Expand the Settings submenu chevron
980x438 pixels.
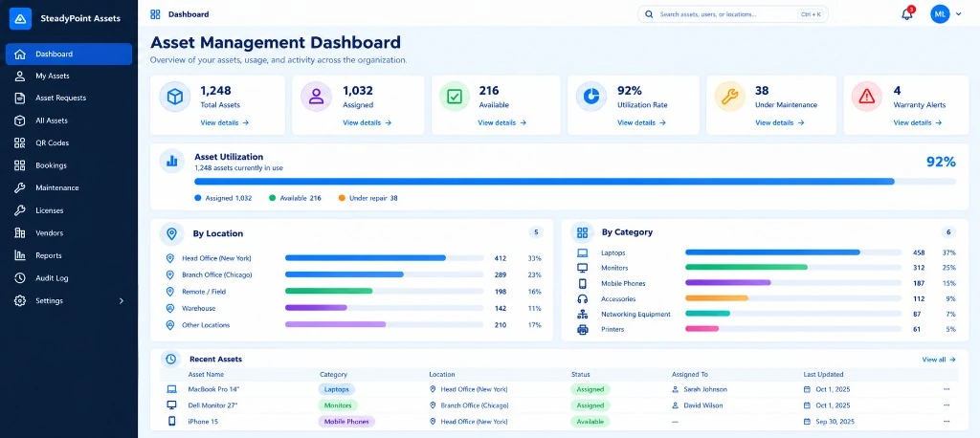click(122, 300)
